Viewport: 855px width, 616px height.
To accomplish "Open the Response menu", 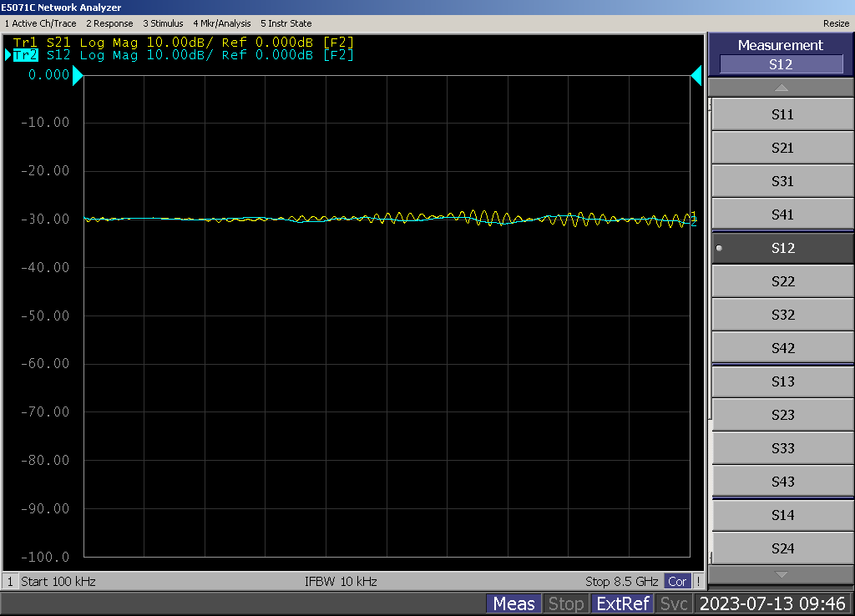I will click(109, 23).
